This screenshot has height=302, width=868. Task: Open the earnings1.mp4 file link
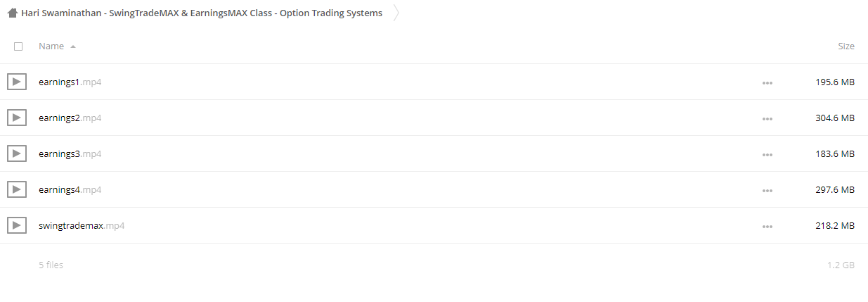pos(70,82)
